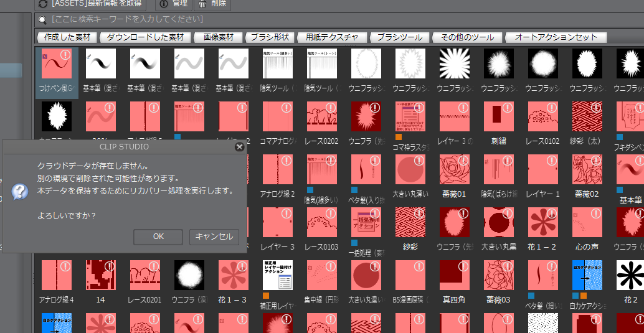Open the 作成した素材 tab
The height and width of the screenshot is (333, 644).
(x=67, y=37)
